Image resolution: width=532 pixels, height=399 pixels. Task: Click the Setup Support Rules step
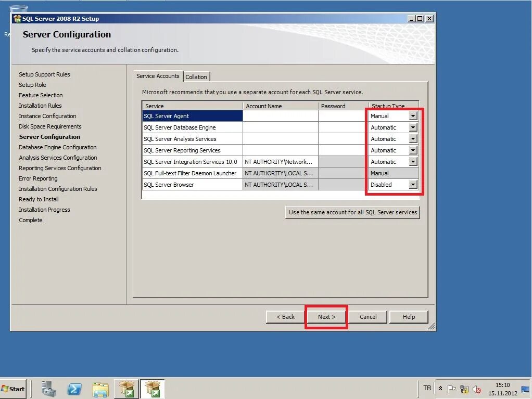point(44,74)
